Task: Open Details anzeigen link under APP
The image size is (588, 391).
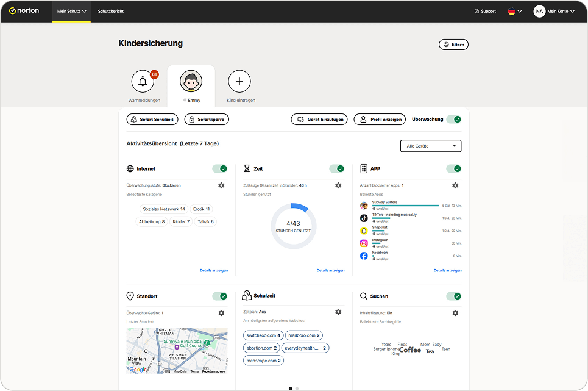Action: point(447,270)
